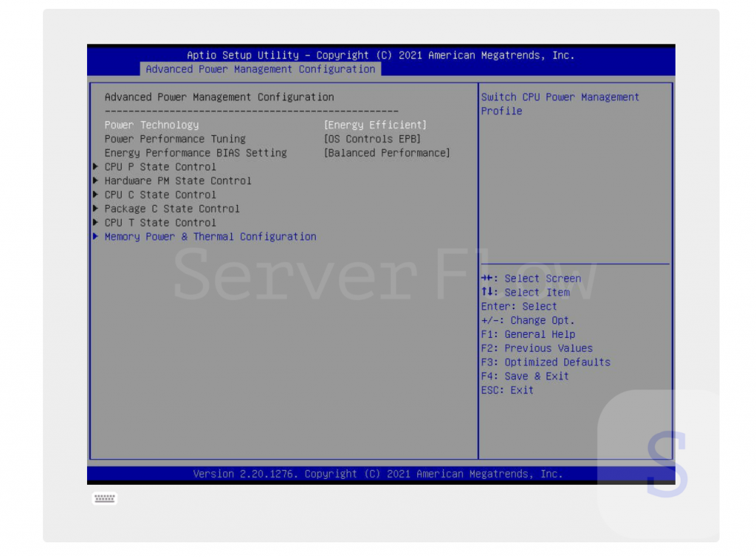Screen dimensions: 756x557
Task: Open the Balanced Performance setting value
Action: [387, 153]
